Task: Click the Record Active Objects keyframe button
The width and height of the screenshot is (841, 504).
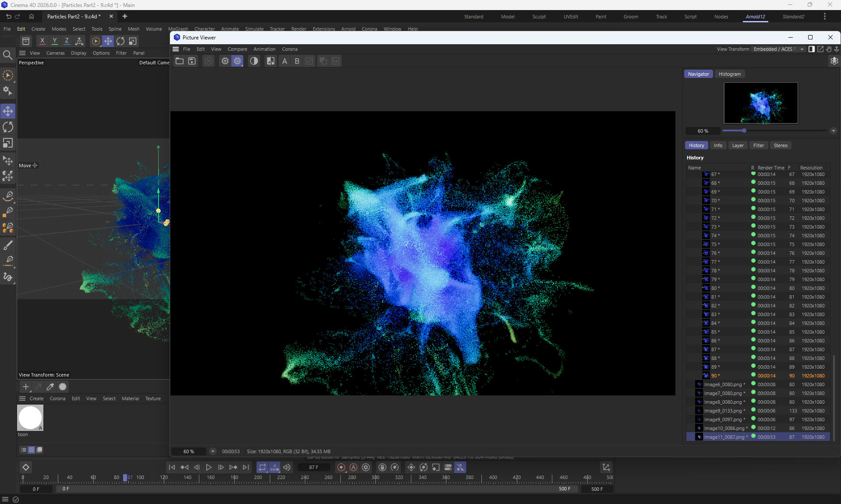Action: (x=341, y=467)
